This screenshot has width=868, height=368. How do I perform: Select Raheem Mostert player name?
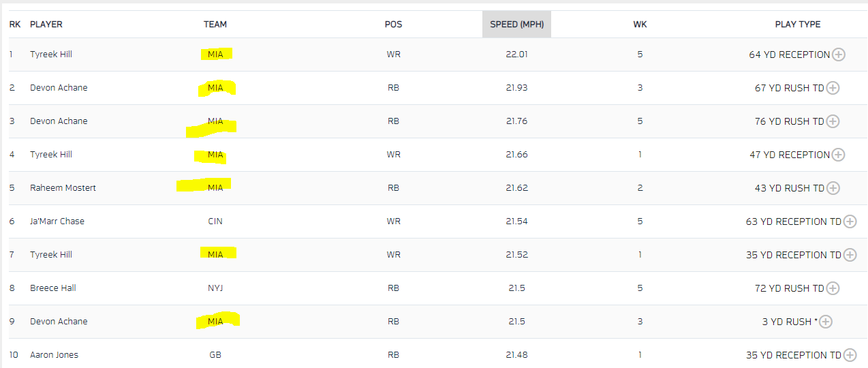[63, 188]
